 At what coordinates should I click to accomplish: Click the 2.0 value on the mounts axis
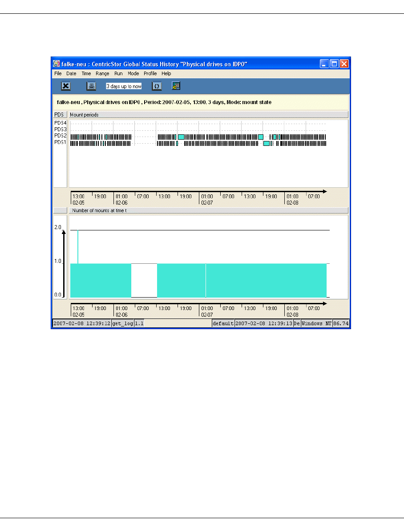coord(58,227)
